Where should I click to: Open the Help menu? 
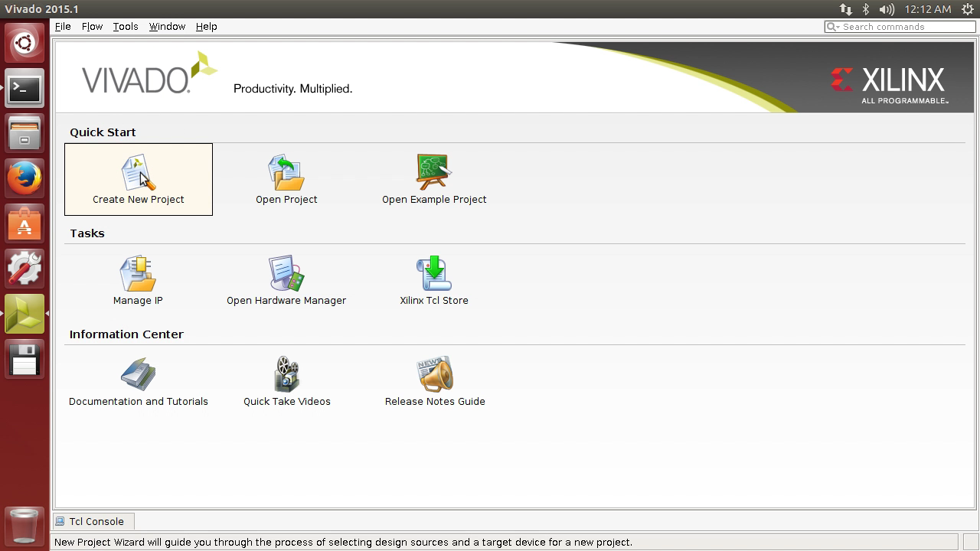tap(206, 26)
